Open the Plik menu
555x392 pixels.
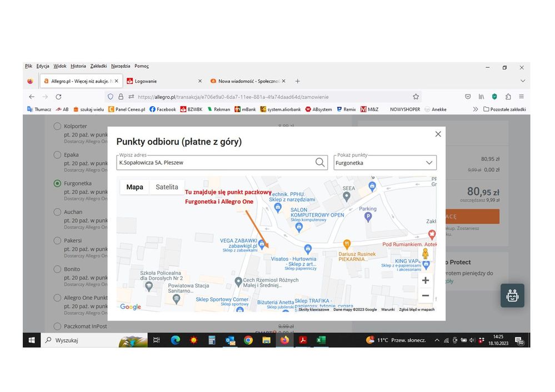tap(28, 66)
